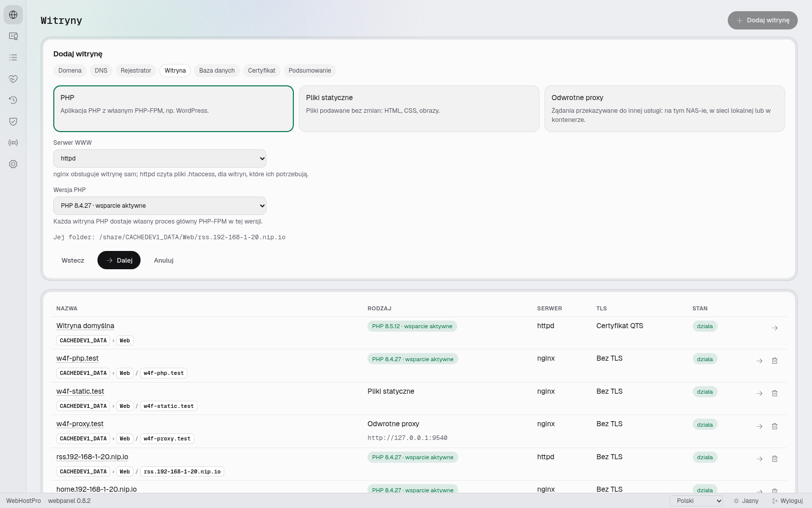Open the health heartbeat icon in sidebar
Image resolution: width=812 pixels, height=508 pixels.
tap(13, 79)
